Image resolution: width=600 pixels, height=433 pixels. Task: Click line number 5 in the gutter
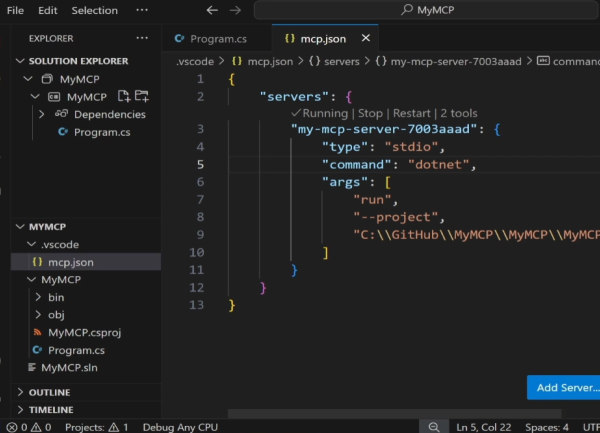point(200,164)
